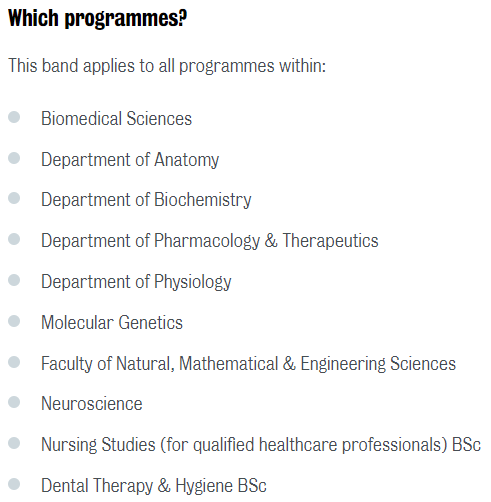This screenshot has width=491, height=502.
Task: Select Nursing Studies BSc entry
Action: tap(261, 445)
